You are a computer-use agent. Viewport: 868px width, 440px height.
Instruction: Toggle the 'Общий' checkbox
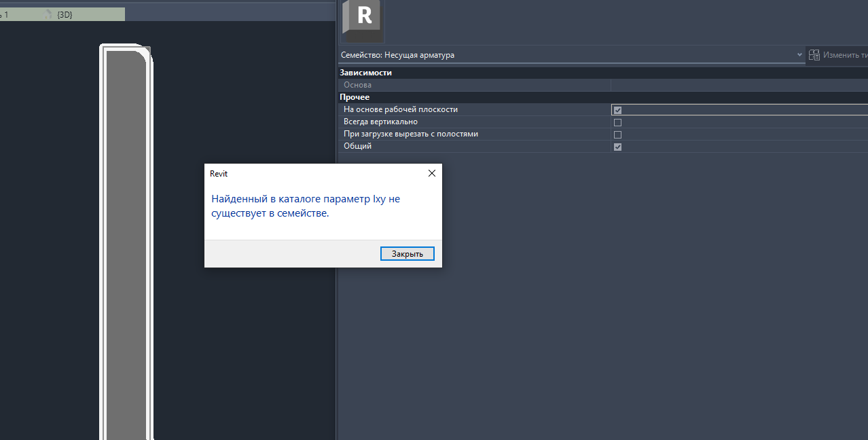[x=617, y=147]
